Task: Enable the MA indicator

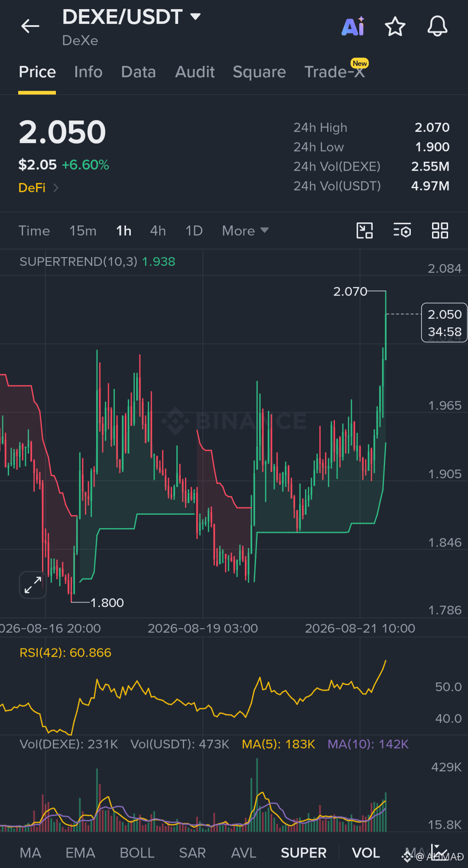Action: [x=30, y=853]
